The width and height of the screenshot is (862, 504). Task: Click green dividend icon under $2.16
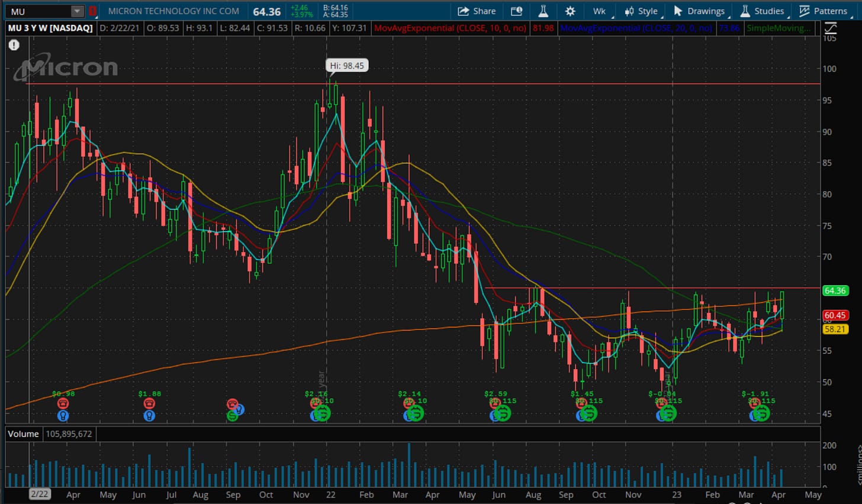(x=323, y=413)
